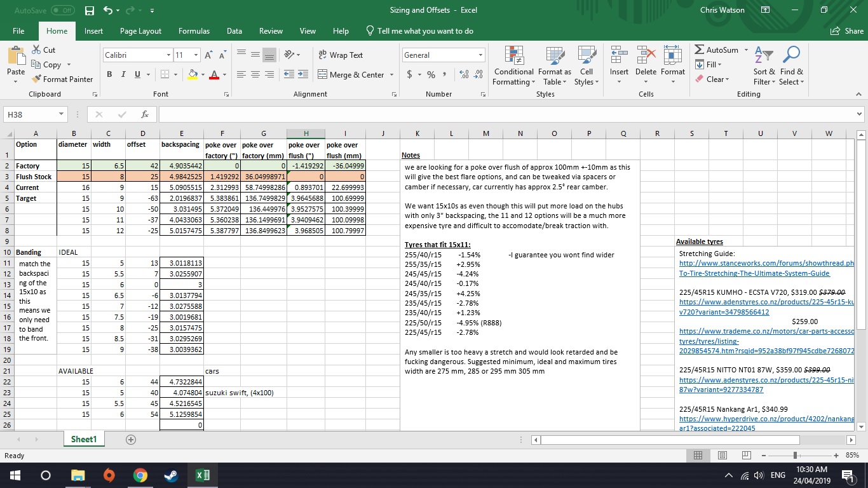Select the Format Painter brush

[x=62, y=79]
